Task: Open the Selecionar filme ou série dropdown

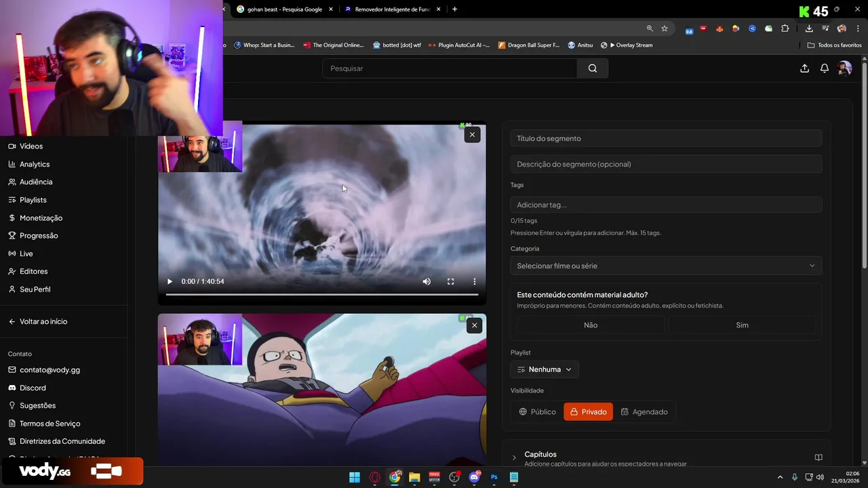Action: 666,266
